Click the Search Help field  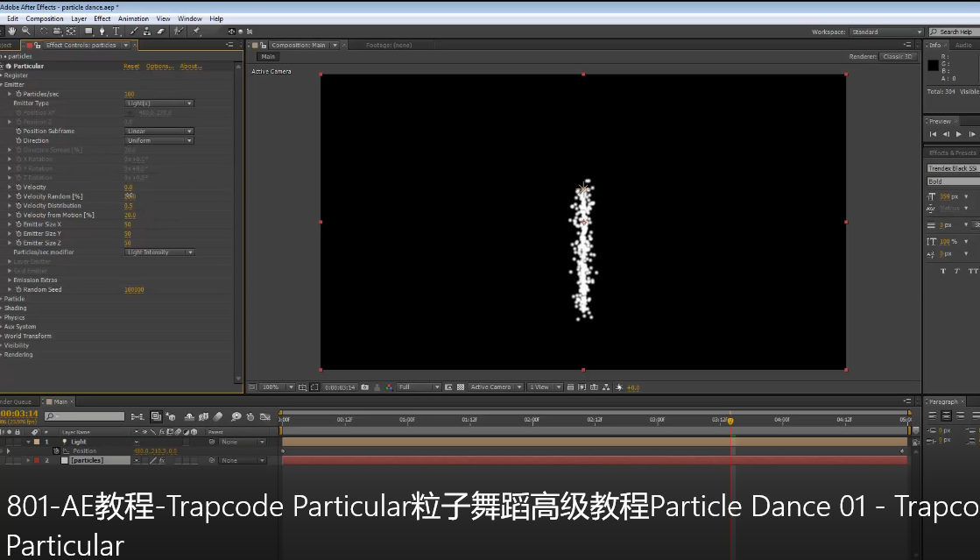pos(955,32)
